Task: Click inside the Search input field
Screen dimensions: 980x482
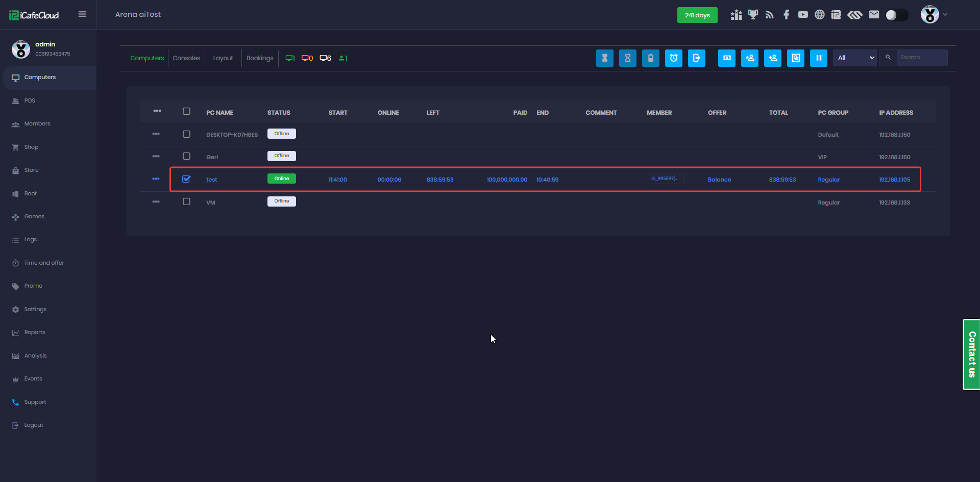Action: click(921, 58)
